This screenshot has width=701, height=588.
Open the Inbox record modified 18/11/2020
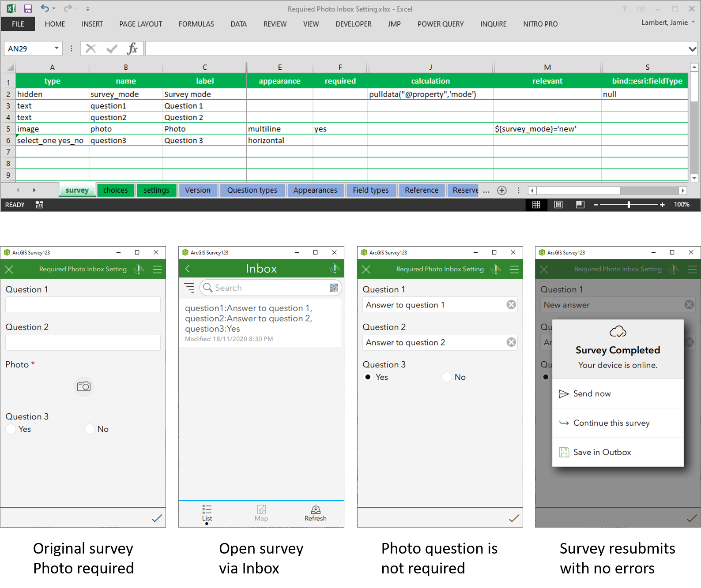(260, 323)
